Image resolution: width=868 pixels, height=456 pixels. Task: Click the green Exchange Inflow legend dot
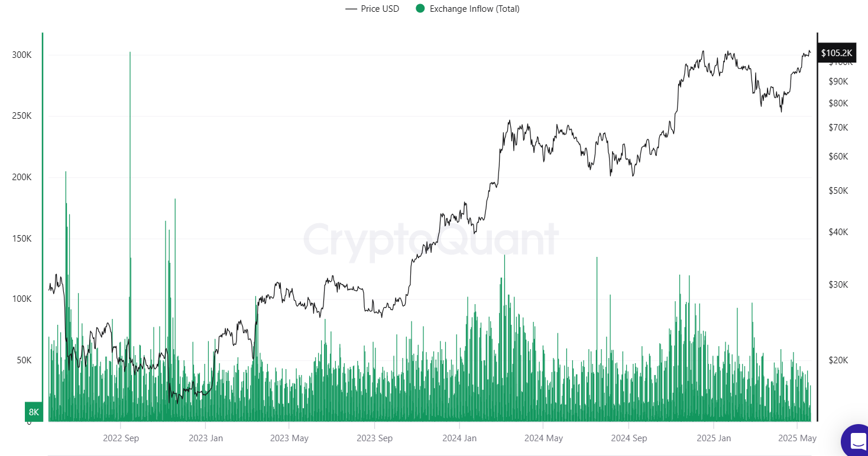point(420,9)
